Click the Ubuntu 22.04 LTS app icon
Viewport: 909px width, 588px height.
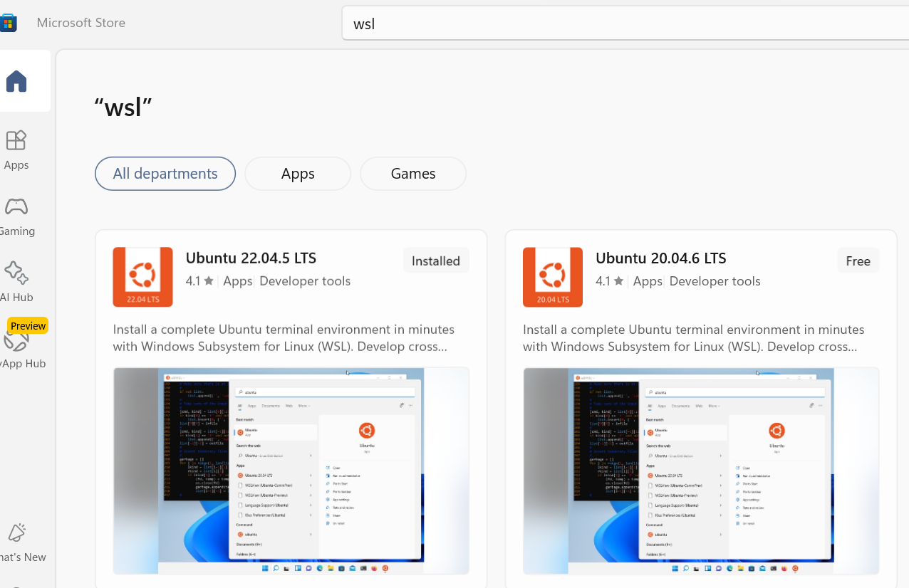click(142, 277)
